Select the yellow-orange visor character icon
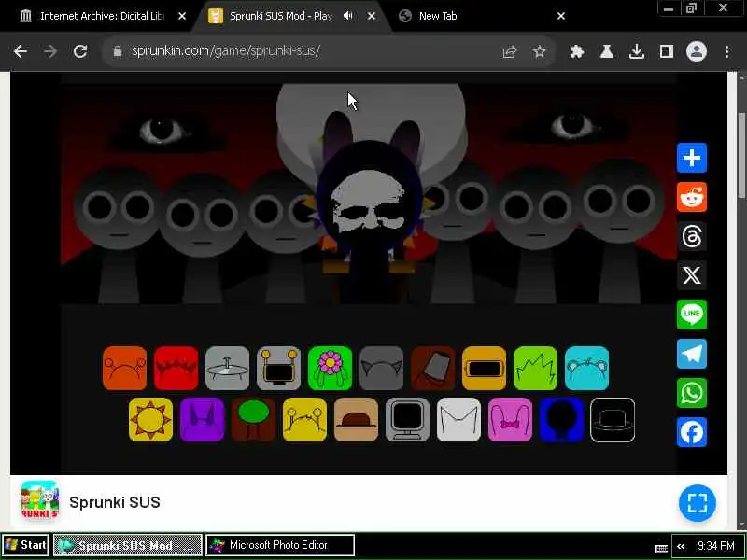This screenshot has width=747, height=560. point(484,368)
